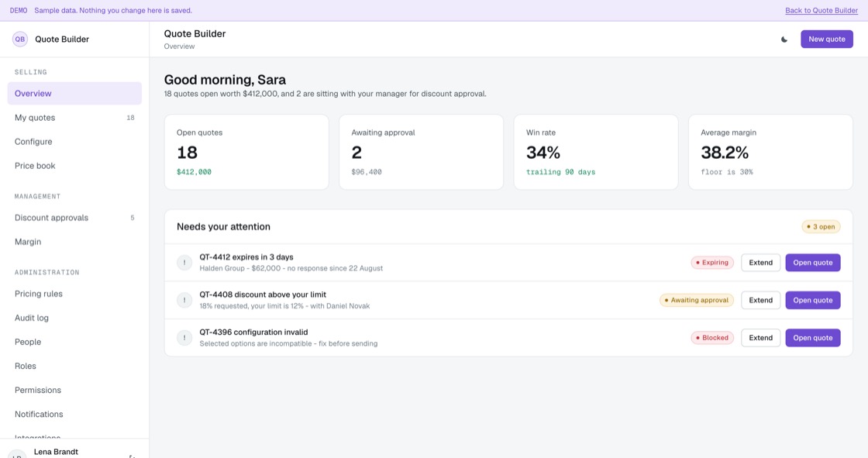Click 'Needs your attention' heading
The height and width of the screenshot is (458, 868).
click(x=224, y=226)
